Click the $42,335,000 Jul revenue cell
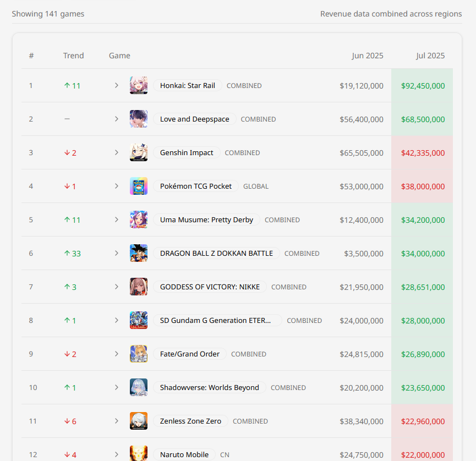This screenshot has height=461, width=476. [x=423, y=152]
